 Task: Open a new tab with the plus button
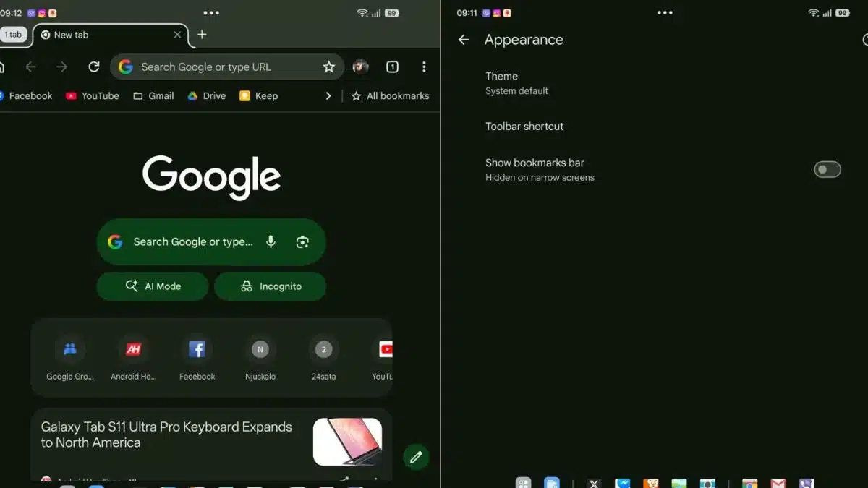[202, 34]
